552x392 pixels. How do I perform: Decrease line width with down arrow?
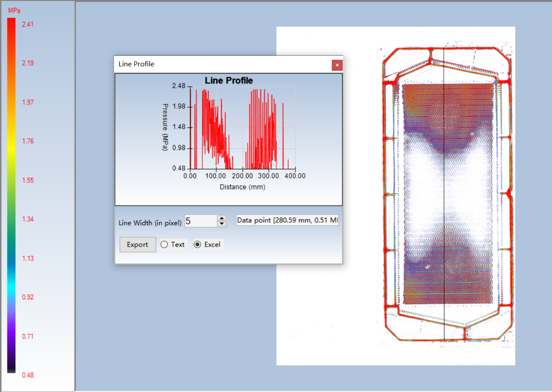coord(222,224)
